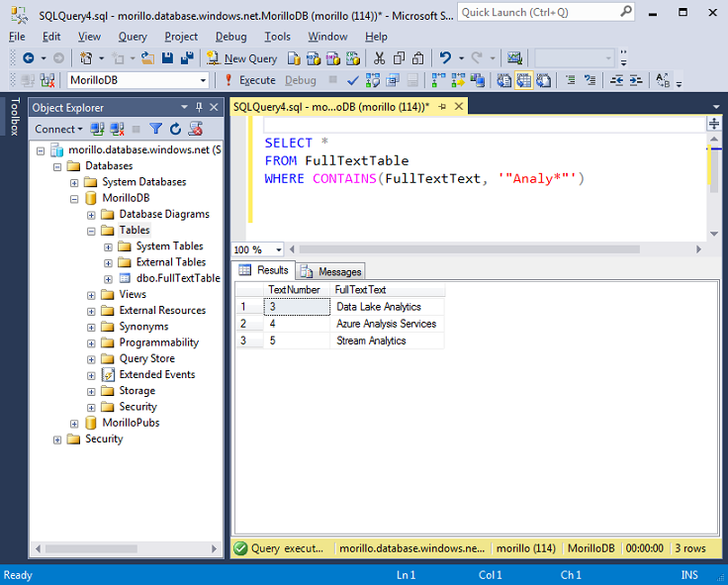Display the Estimated Execution Plan icon
The height and width of the screenshot is (585, 728).
click(x=372, y=80)
